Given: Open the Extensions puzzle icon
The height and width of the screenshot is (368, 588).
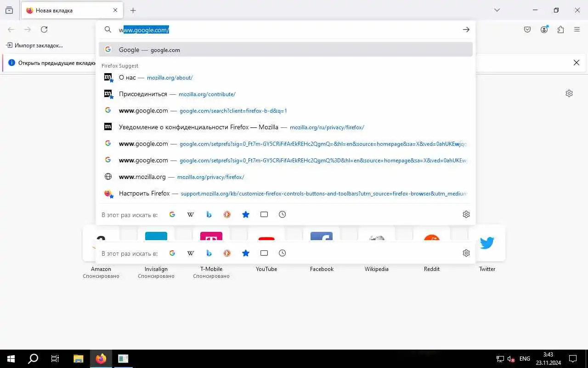Looking at the screenshot, I should point(560,29).
